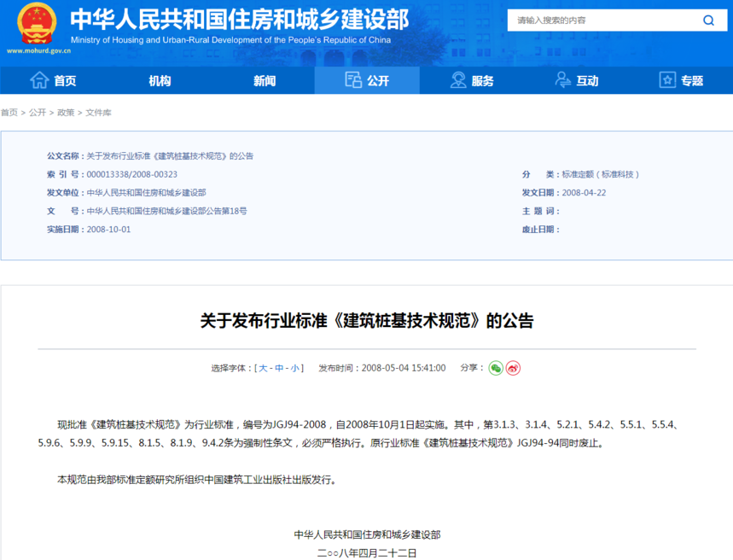Select medium font size 中

279,368
